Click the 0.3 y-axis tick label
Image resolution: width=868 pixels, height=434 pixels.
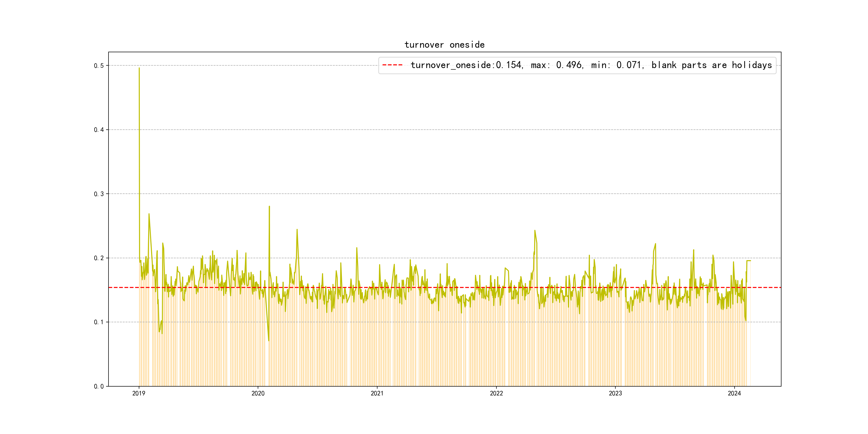click(99, 194)
